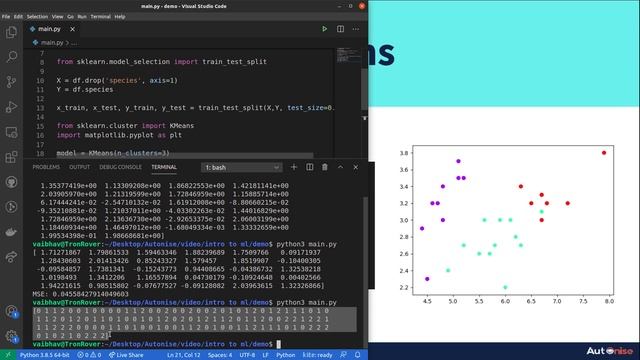Click the editor vertical scrollbar
The image size is (640, 360).
click(364, 89)
